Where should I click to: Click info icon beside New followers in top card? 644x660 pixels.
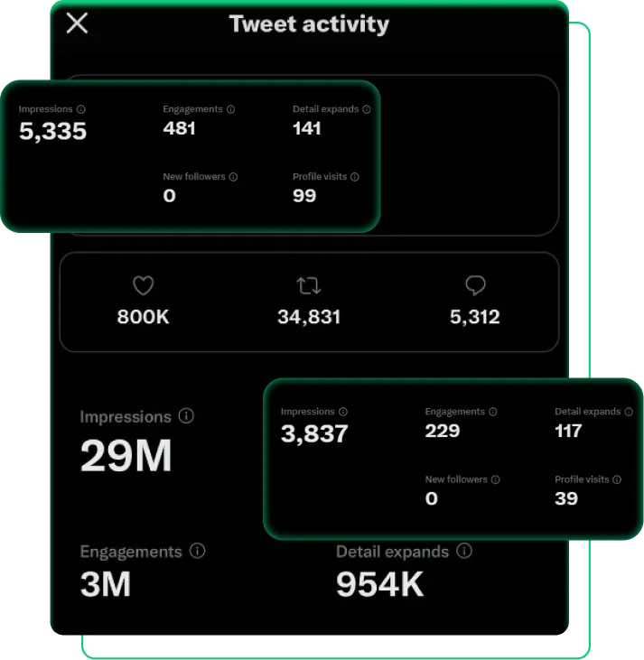tap(233, 177)
